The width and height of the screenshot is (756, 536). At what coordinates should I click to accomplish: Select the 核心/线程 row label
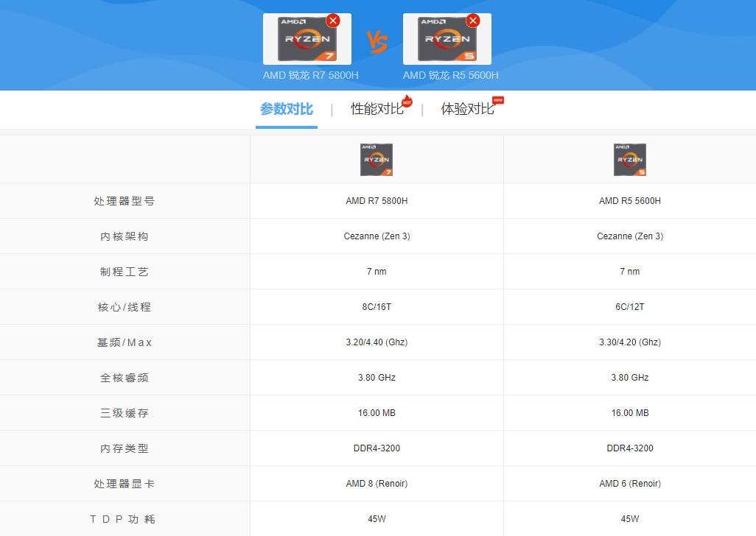click(125, 307)
